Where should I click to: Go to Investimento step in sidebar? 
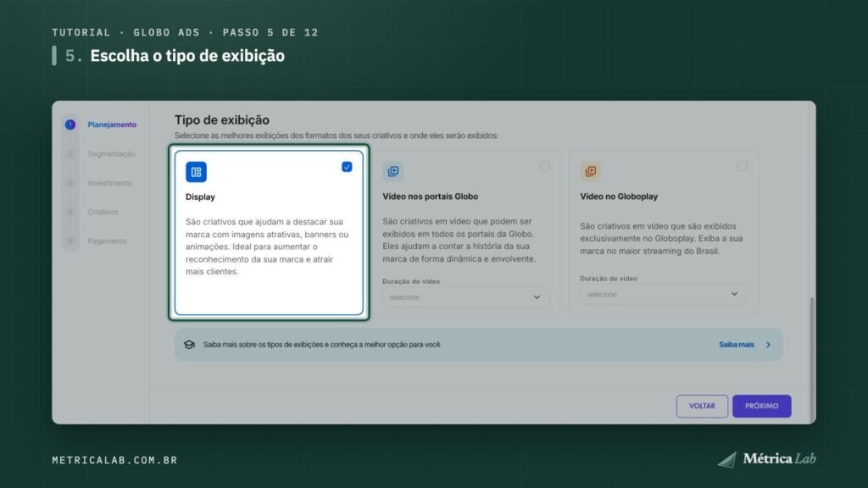click(109, 183)
